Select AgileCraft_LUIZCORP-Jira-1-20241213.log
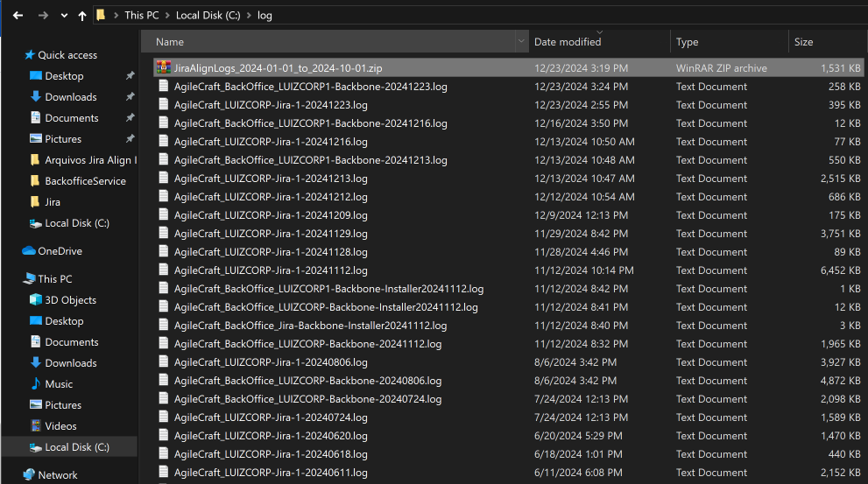The width and height of the screenshot is (868, 484). [x=271, y=179]
